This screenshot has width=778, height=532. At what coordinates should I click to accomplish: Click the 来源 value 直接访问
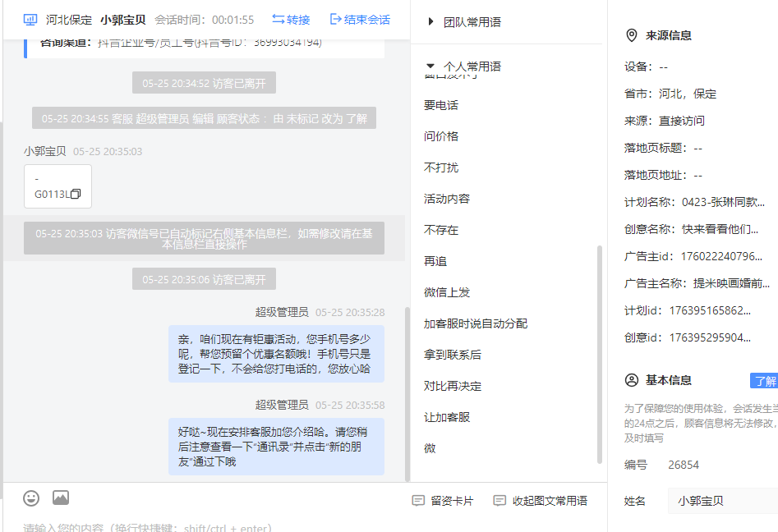pos(682,121)
